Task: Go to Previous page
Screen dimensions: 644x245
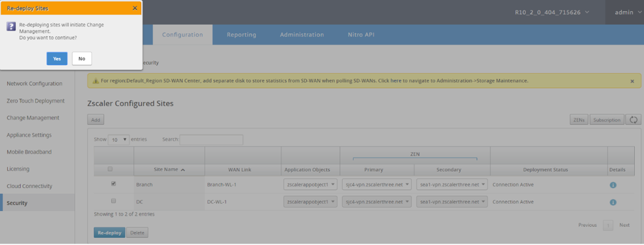Action: coord(587,225)
